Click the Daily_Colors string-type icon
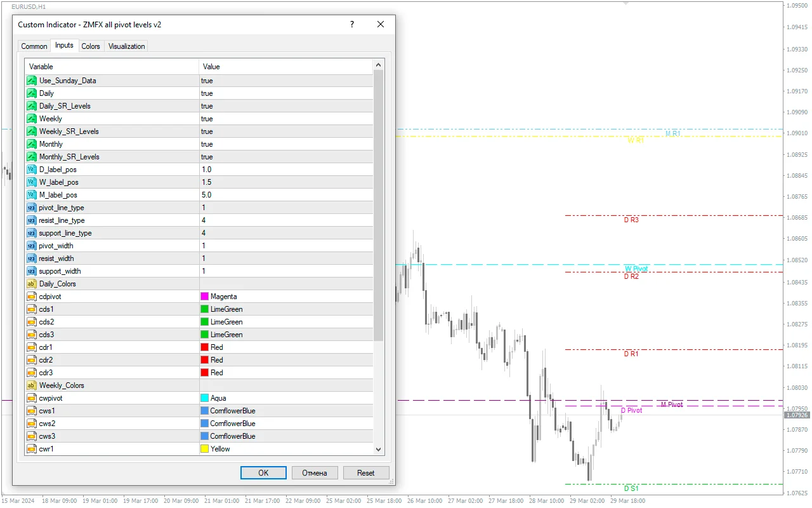Screen dimensions: 812x508 point(32,284)
